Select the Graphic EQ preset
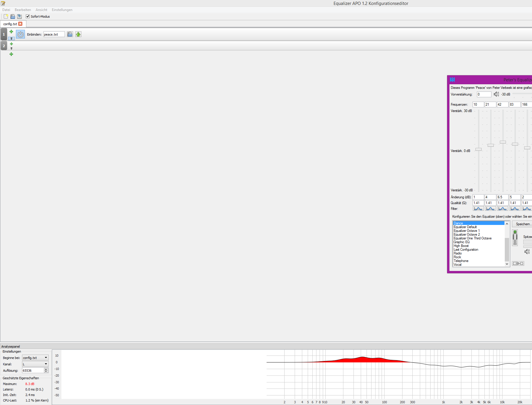The width and height of the screenshot is (532, 405). point(479,242)
